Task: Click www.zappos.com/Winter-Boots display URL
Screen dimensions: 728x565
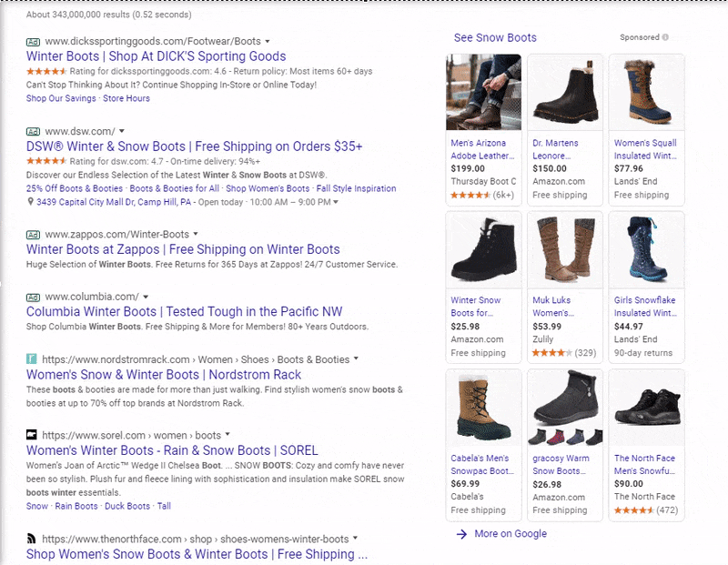Action: 117,235
